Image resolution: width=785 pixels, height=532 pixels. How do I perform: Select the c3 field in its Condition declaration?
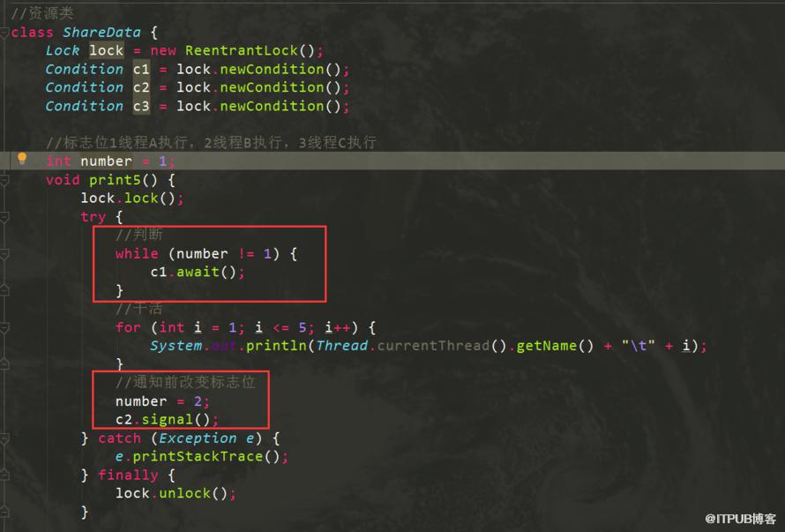(141, 106)
